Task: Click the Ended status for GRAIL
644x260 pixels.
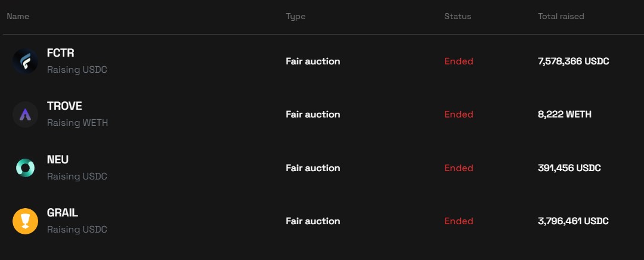Action: pyautogui.click(x=459, y=221)
